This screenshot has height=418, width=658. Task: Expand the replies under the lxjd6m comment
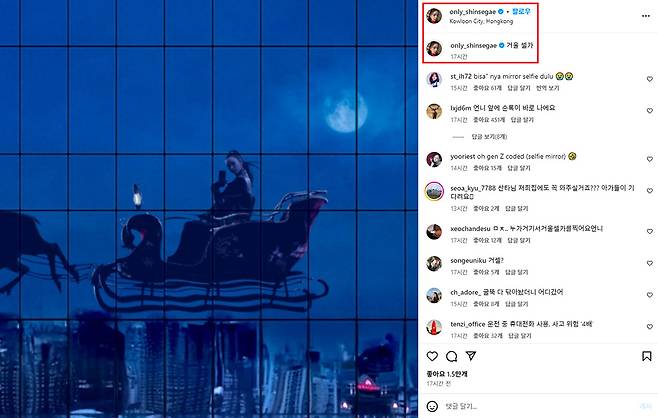[489, 137]
